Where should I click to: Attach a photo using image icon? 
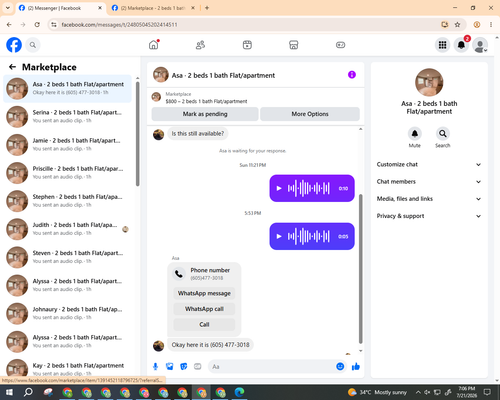coord(170,367)
